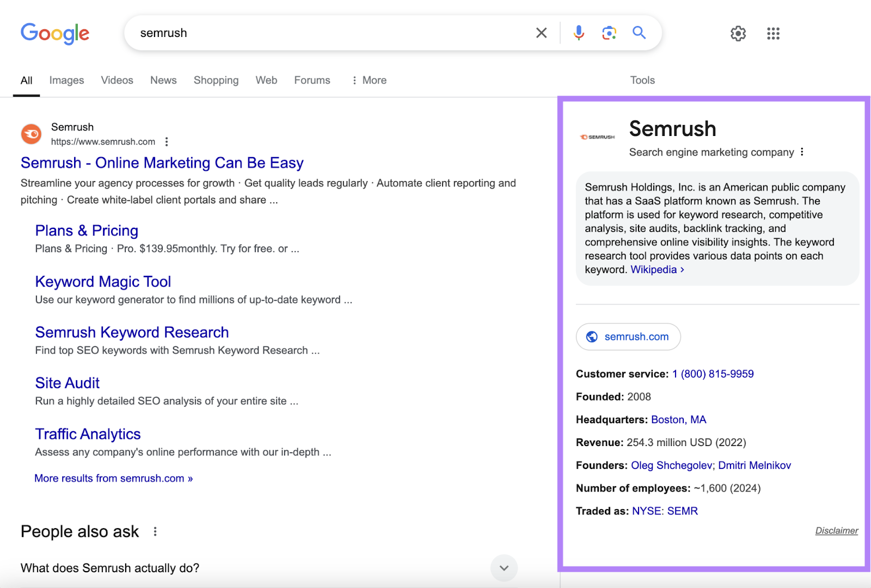Viewport: 871px width, 588px height.
Task: Expand "What does Semrush actually do?"
Action: pyautogui.click(x=504, y=568)
